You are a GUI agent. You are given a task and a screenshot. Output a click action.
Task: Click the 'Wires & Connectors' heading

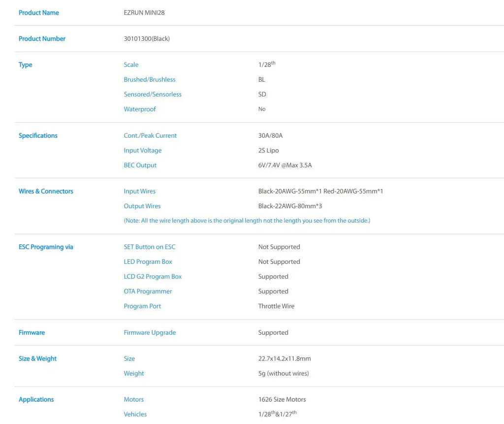pyautogui.click(x=46, y=191)
